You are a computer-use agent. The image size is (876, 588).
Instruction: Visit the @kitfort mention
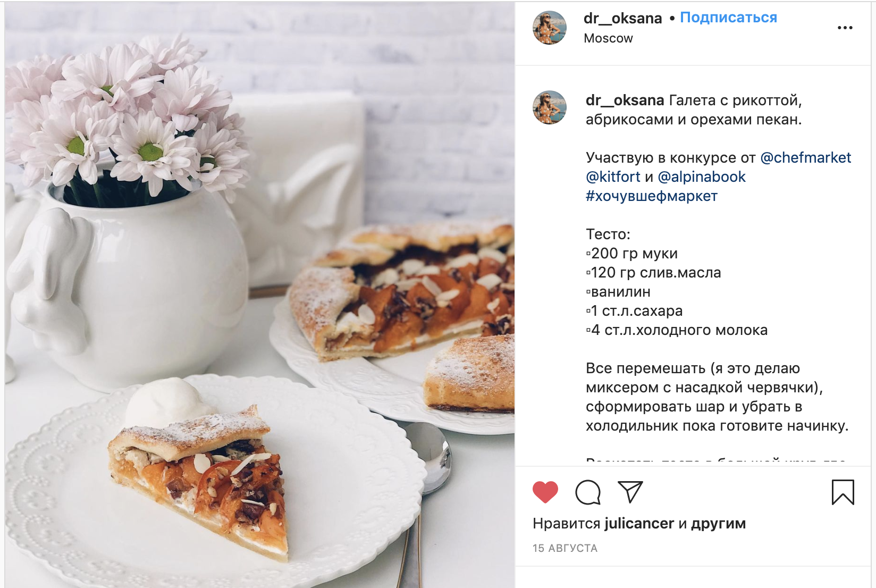pos(613,177)
